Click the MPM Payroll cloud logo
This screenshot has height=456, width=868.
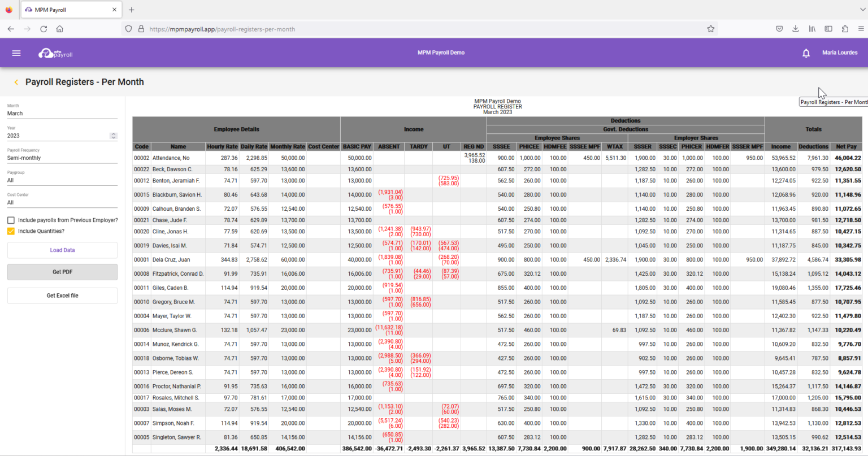pos(55,53)
